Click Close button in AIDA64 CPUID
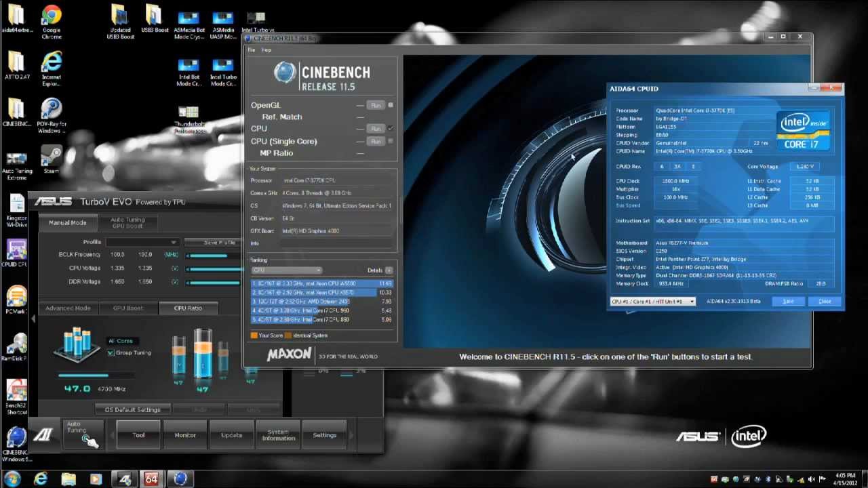The width and height of the screenshot is (868, 488). (x=825, y=301)
